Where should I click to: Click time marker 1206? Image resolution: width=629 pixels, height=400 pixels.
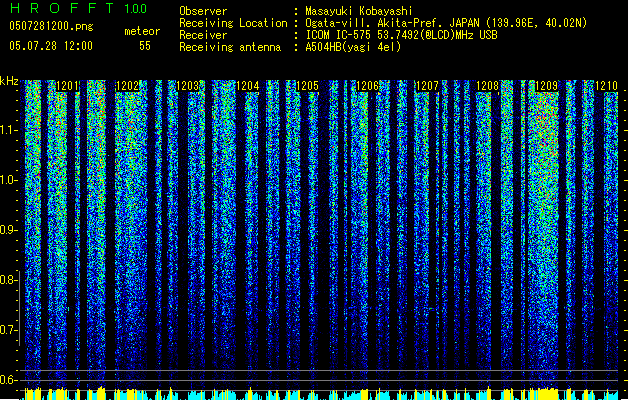[x=367, y=86]
